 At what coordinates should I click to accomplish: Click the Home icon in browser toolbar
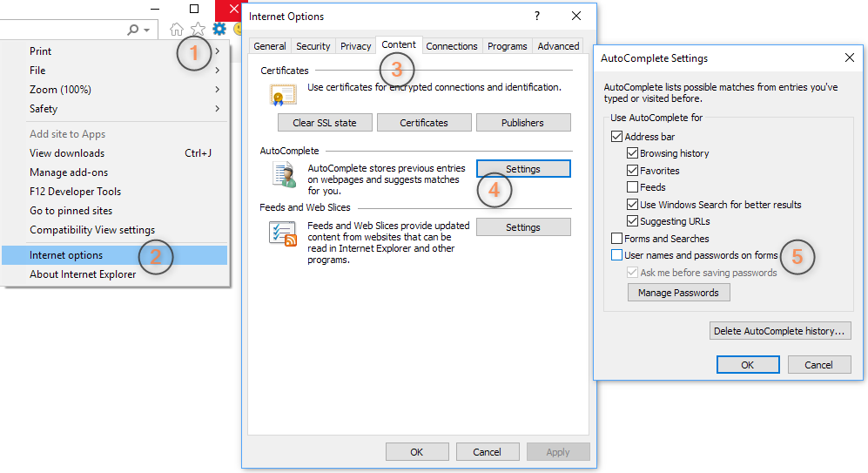coord(177,29)
